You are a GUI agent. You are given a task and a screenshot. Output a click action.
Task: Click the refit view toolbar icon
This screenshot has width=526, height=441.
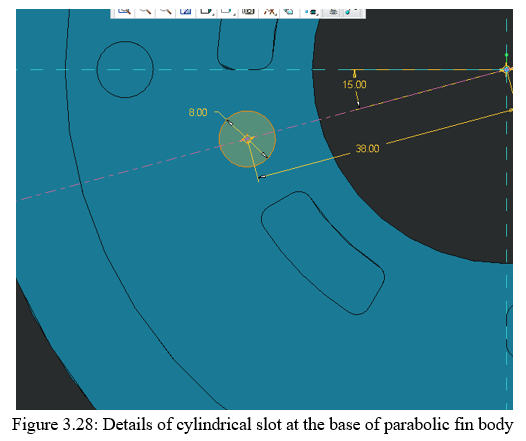(186, 11)
